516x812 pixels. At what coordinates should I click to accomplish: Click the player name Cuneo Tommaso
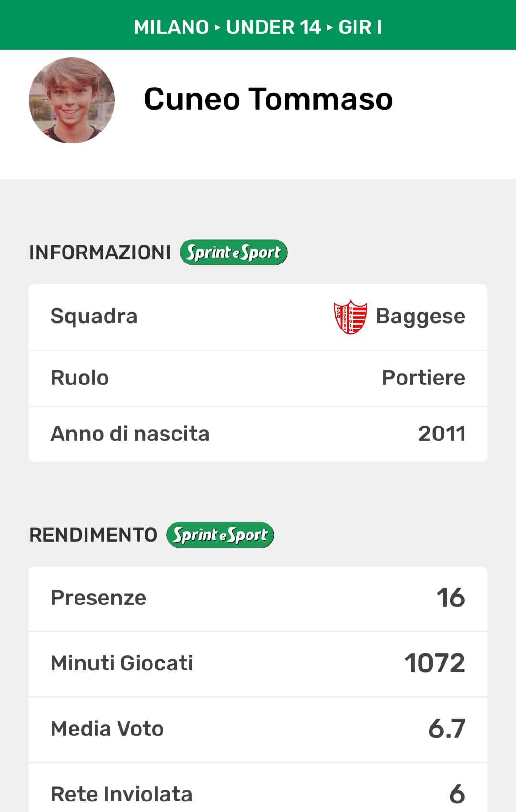tap(268, 99)
